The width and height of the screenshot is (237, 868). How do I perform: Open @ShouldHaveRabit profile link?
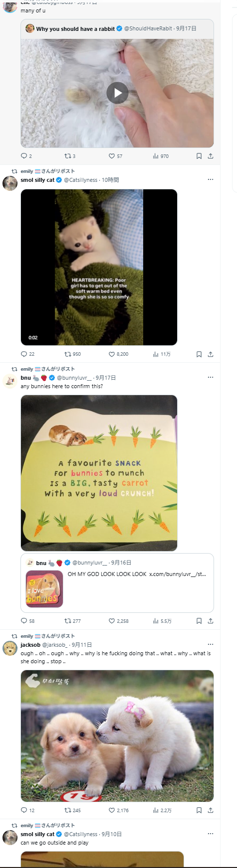coord(148,28)
